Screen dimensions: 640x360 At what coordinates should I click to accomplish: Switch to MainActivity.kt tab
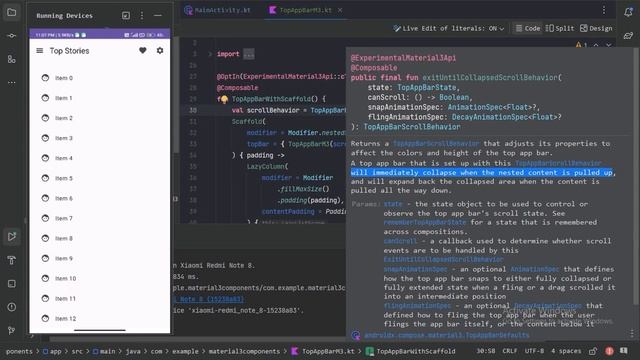pyautogui.click(x=218, y=10)
